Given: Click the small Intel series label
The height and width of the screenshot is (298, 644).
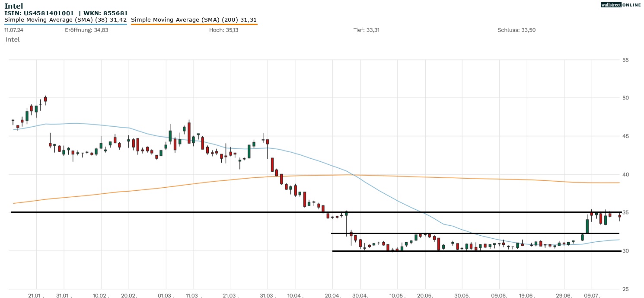Looking at the screenshot, I should click(x=13, y=39).
